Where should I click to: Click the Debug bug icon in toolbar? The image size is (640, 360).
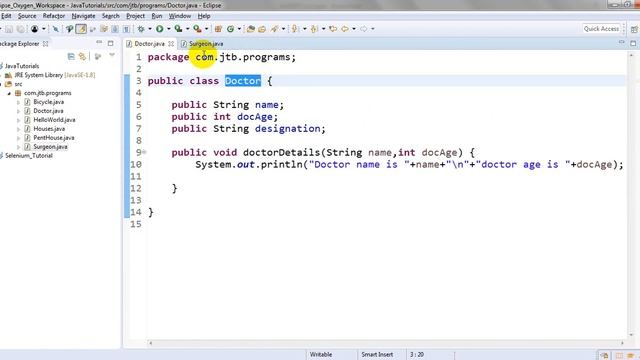141,29
